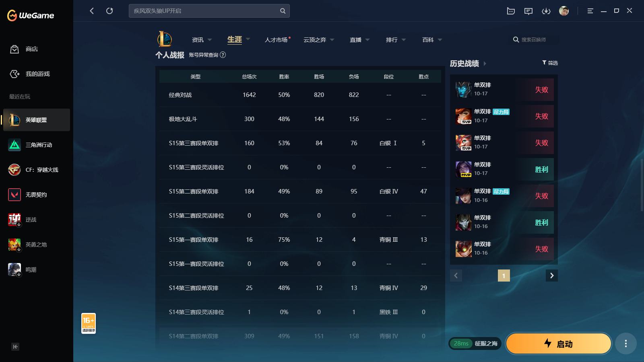Refresh the page with reload icon
This screenshot has height=362, width=644.
(x=109, y=11)
